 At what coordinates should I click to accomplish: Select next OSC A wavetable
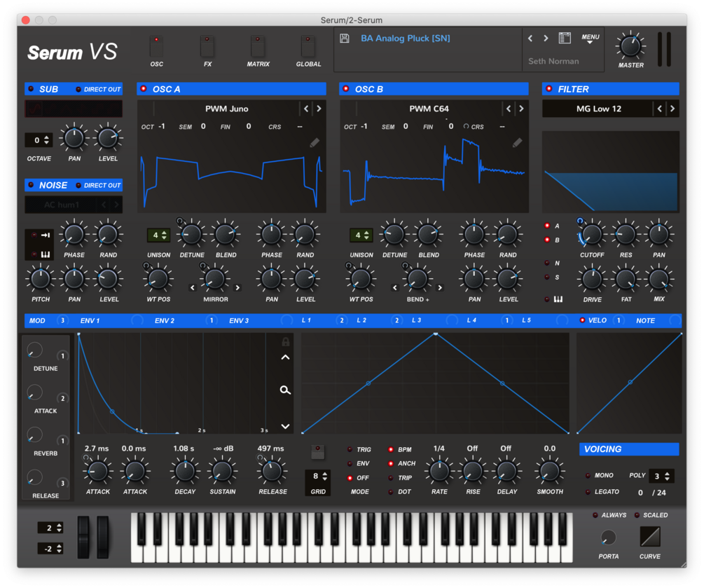point(319,108)
